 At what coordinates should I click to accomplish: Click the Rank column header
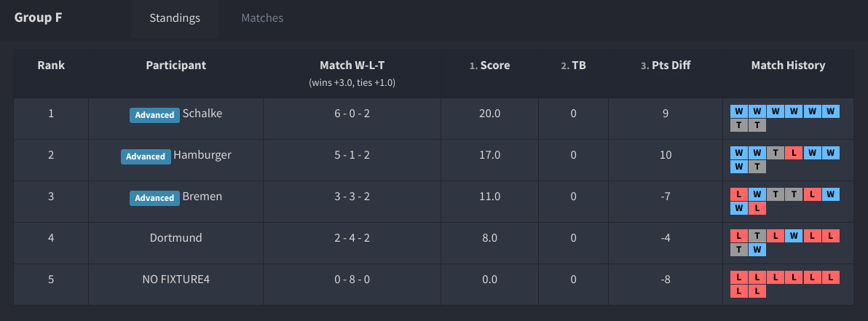point(51,66)
